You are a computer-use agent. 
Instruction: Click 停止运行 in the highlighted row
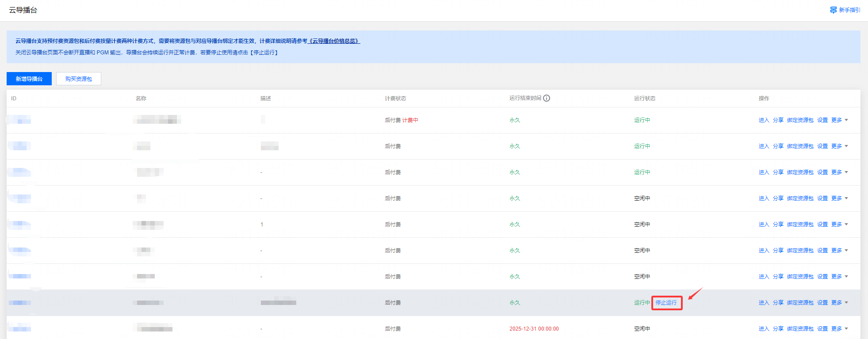(666, 303)
